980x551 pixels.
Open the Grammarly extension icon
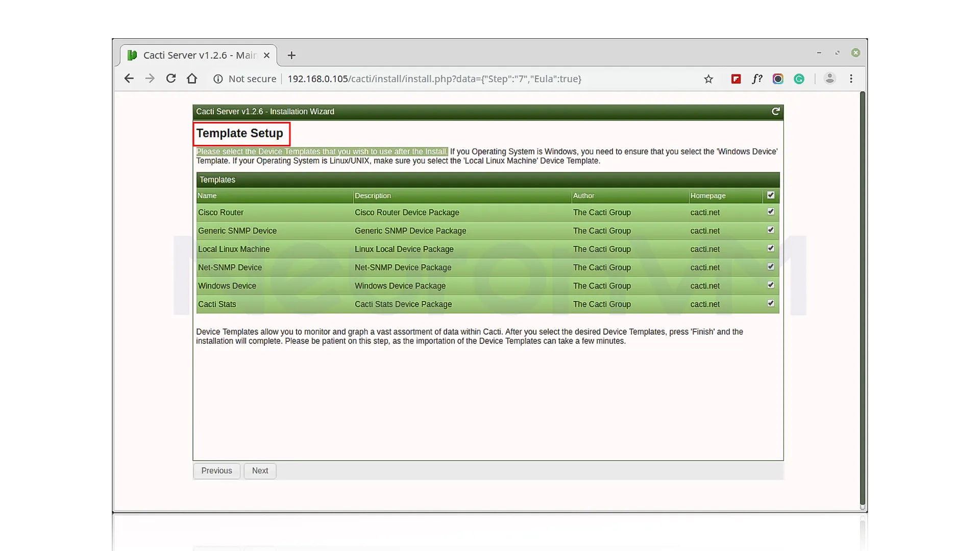799,79
